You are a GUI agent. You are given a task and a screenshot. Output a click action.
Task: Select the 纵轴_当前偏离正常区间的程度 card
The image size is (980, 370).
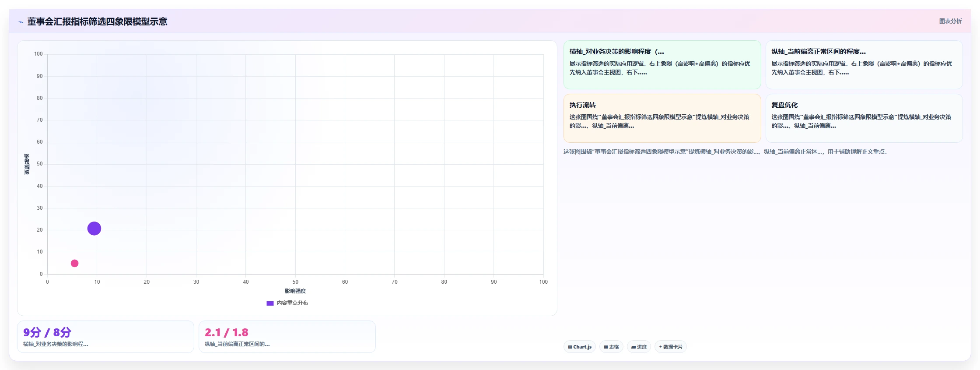point(864,65)
